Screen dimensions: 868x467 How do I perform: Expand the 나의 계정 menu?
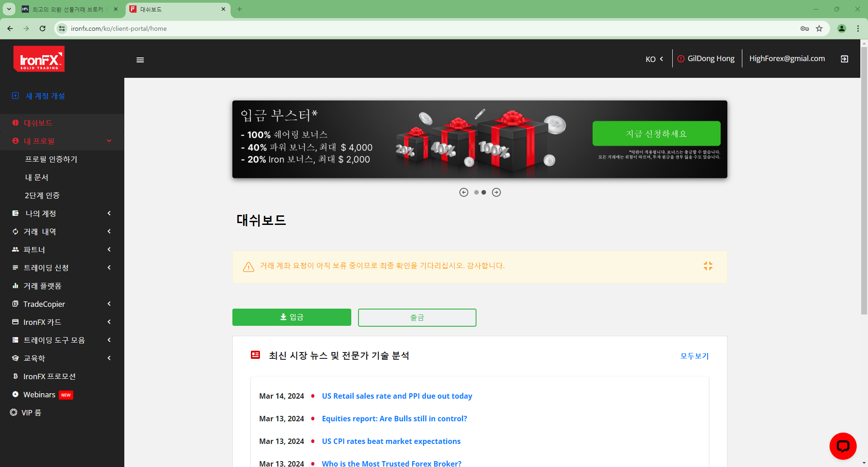tap(108, 213)
